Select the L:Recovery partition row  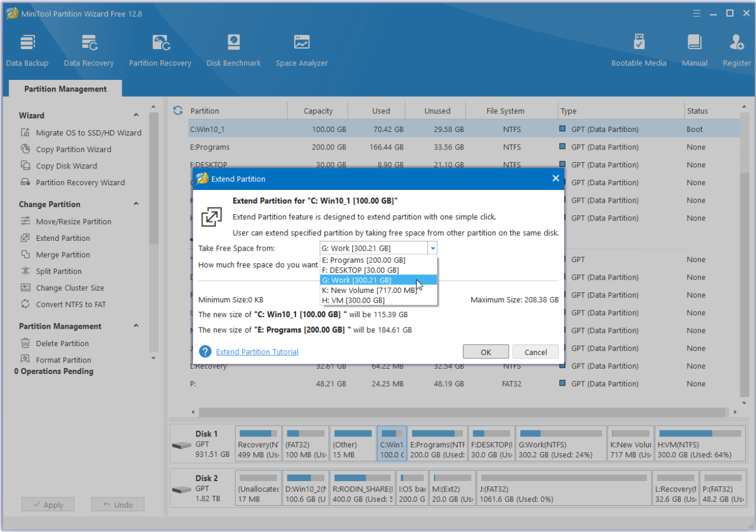pyautogui.click(x=463, y=366)
